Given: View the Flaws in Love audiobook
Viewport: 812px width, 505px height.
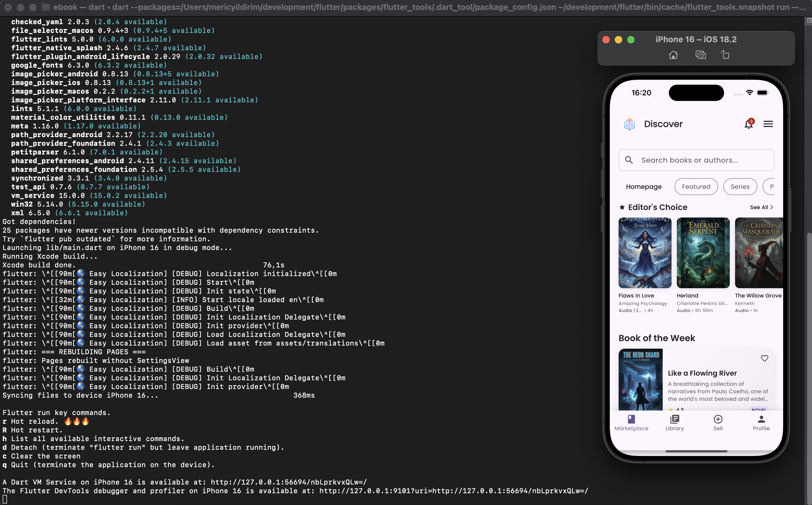Looking at the screenshot, I should [645, 253].
